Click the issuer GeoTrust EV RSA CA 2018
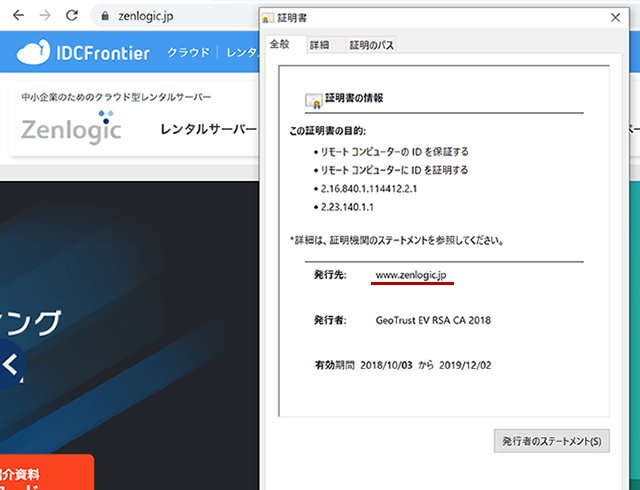Screen dimensions: 640x490 pyautogui.click(x=433, y=320)
